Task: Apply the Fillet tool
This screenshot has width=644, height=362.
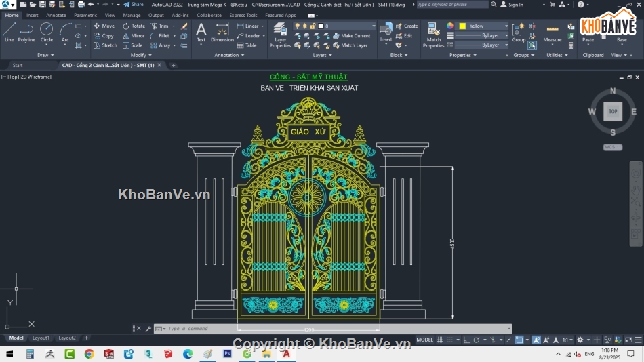Action: pos(160,36)
